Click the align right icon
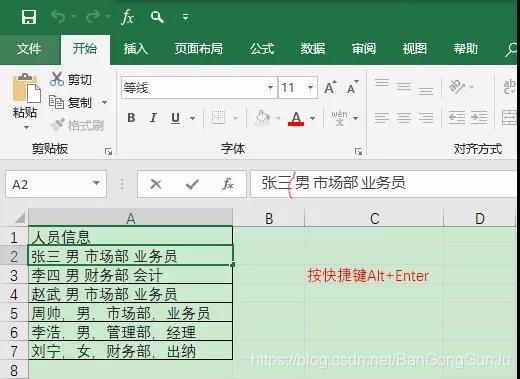Viewport: 520px width, 379px height. [x=426, y=118]
